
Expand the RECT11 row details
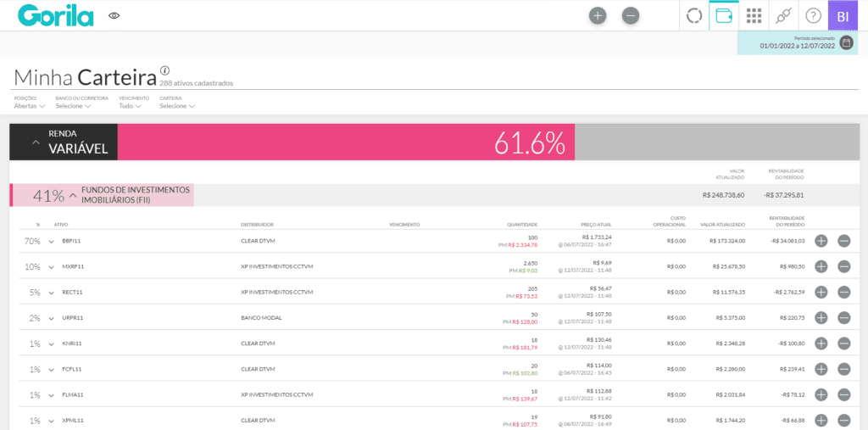(x=52, y=293)
